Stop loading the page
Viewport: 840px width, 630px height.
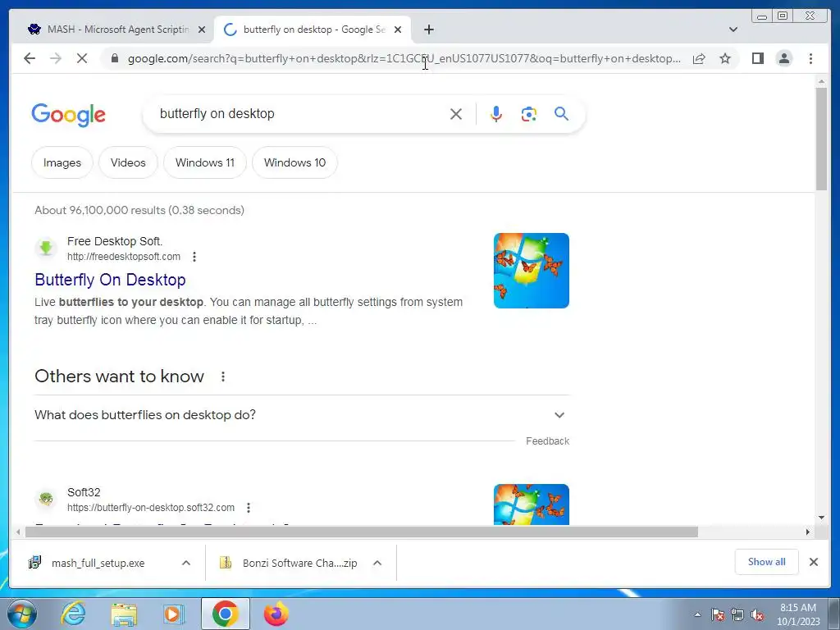point(82,58)
